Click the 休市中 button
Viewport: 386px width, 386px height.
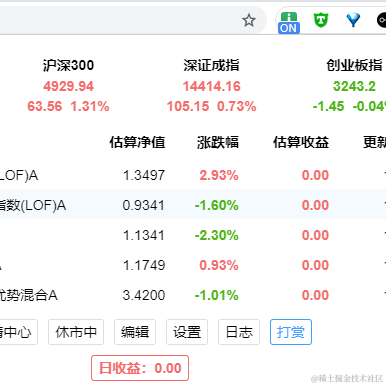[x=76, y=332]
